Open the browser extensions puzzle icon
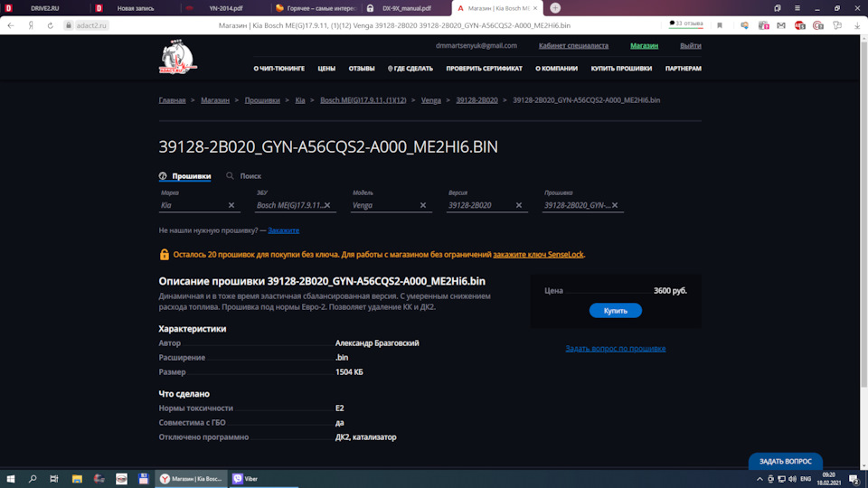The width and height of the screenshot is (868, 488). click(x=837, y=25)
